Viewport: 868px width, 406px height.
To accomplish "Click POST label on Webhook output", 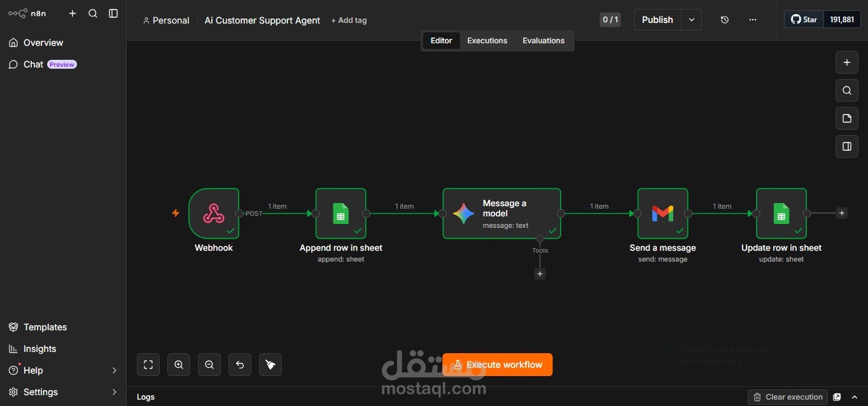I will pyautogui.click(x=254, y=213).
